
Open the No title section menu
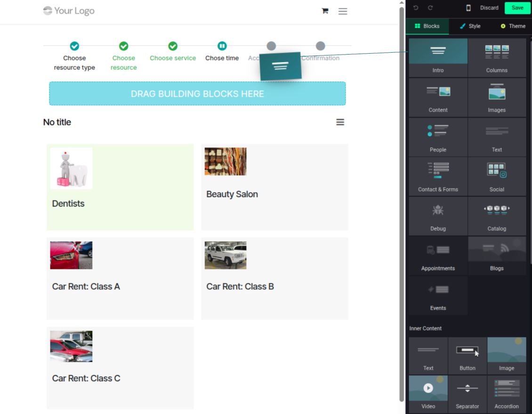(340, 122)
